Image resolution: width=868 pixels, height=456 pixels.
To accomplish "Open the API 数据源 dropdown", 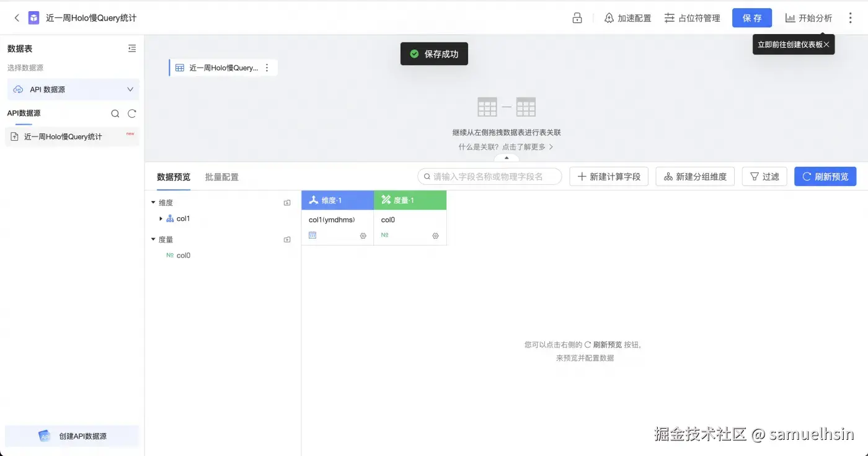I will tap(73, 89).
